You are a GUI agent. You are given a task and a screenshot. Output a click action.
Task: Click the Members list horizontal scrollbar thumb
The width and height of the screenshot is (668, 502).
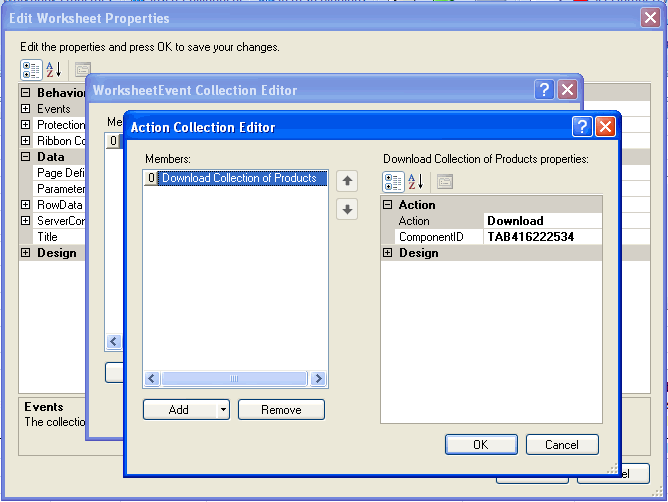coord(234,378)
